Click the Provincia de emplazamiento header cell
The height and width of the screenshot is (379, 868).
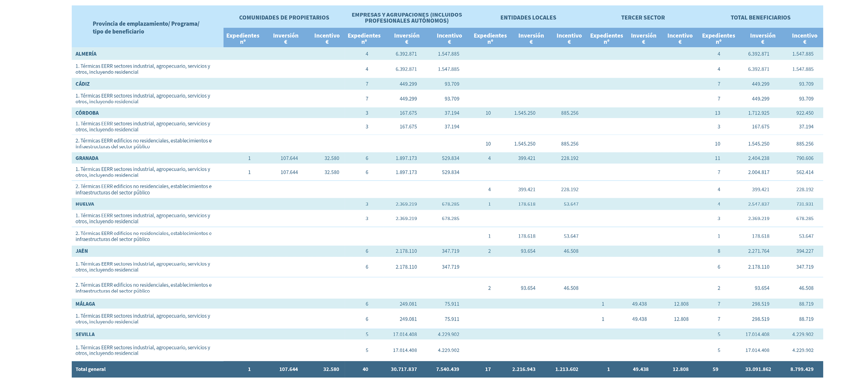146,27
